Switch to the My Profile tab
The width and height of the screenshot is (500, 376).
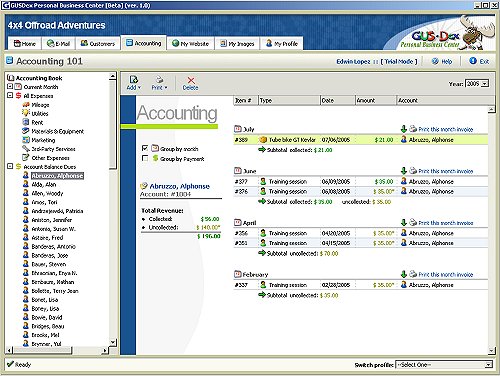282,43
